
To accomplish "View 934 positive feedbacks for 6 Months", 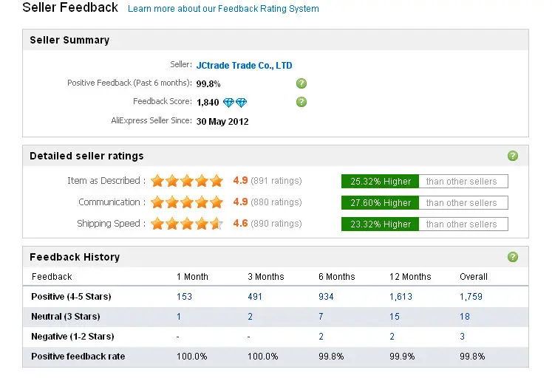I will (326, 297).
